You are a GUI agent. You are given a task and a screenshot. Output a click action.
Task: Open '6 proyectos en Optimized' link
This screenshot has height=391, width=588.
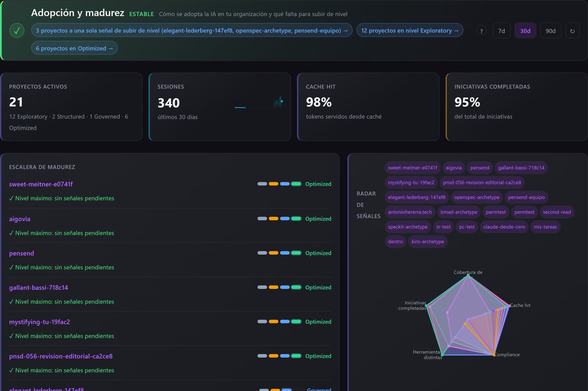pos(74,48)
